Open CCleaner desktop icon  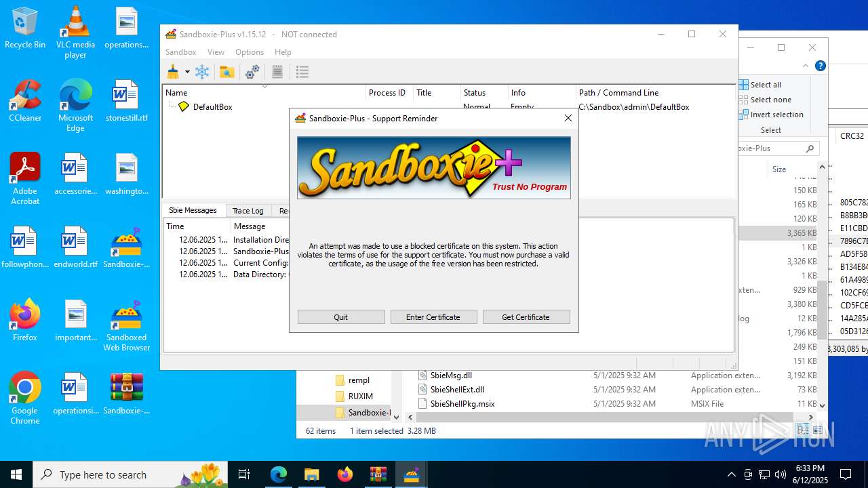click(x=25, y=101)
